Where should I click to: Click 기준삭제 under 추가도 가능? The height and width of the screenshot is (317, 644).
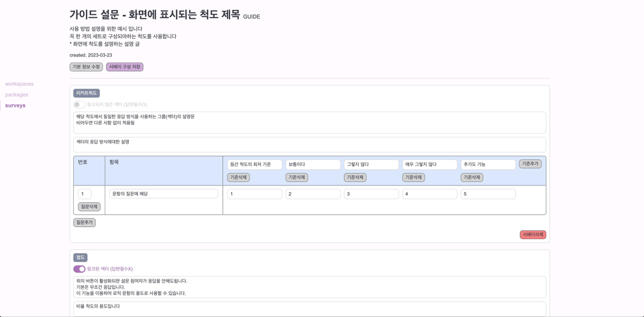(x=472, y=177)
